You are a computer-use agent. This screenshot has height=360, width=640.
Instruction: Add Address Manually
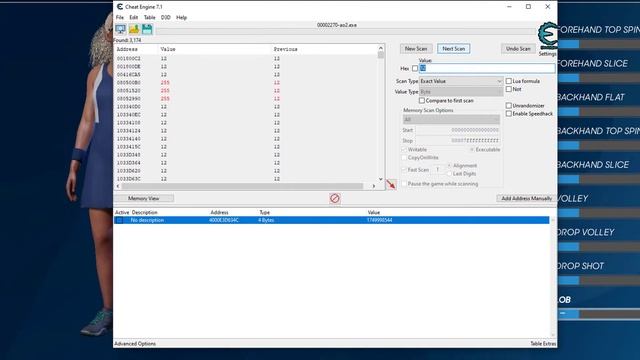point(526,198)
